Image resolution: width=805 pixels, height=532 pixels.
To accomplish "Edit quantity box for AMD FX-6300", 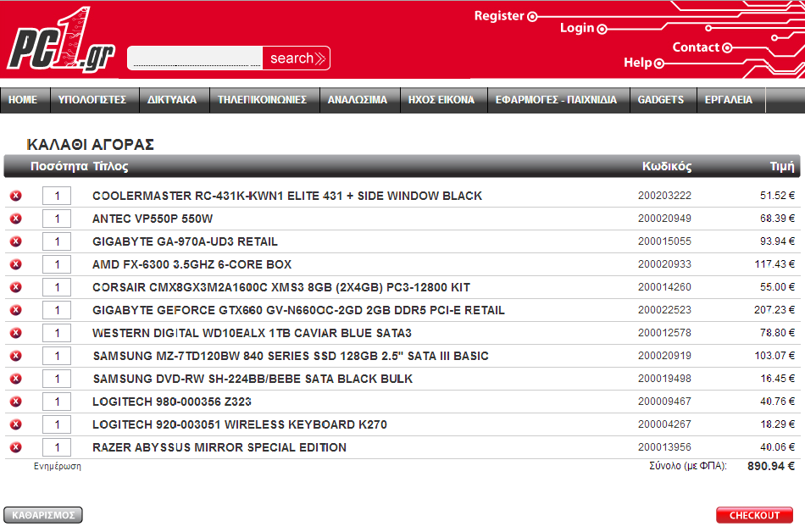I will click(57, 264).
